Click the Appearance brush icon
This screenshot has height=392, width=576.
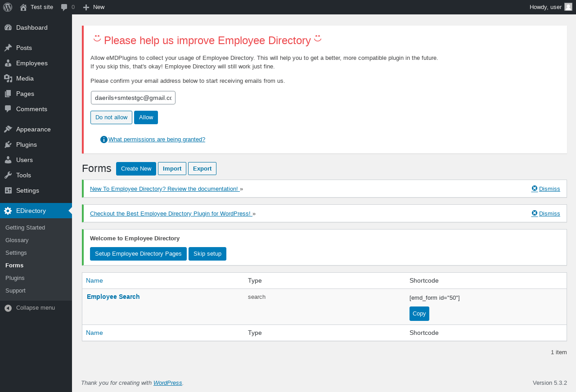pos(8,129)
